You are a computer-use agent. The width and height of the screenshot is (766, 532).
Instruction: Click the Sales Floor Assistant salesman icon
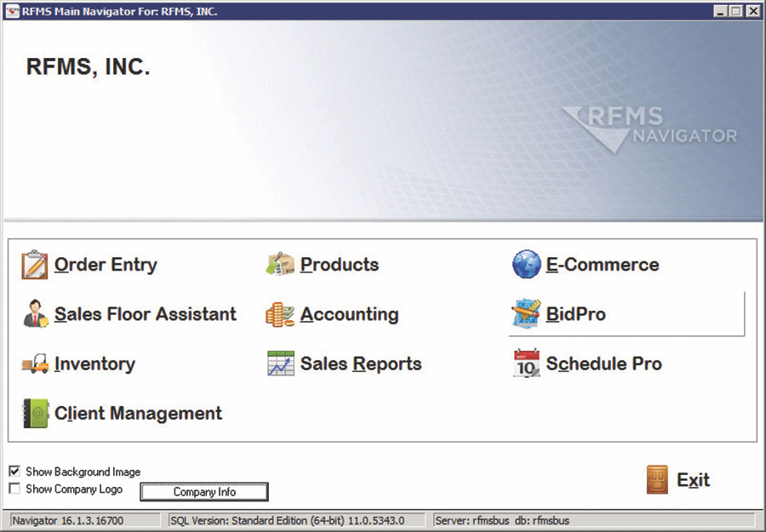coord(35,314)
